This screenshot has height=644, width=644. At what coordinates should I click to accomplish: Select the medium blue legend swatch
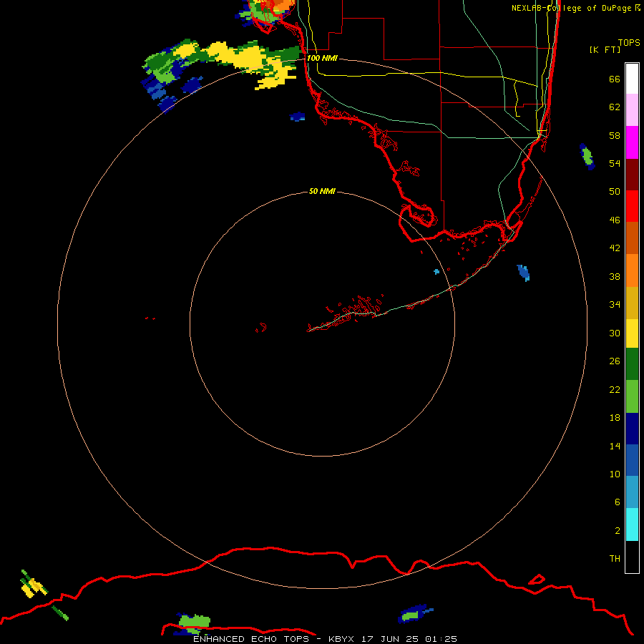click(632, 460)
